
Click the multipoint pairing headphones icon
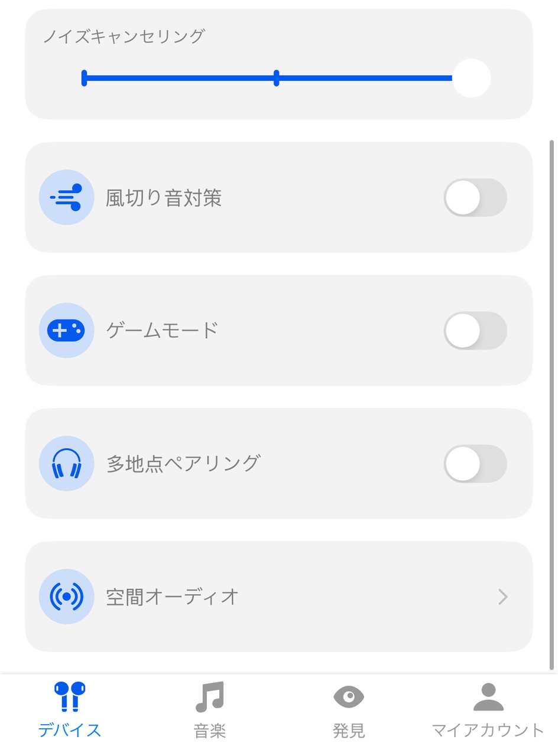66,464
